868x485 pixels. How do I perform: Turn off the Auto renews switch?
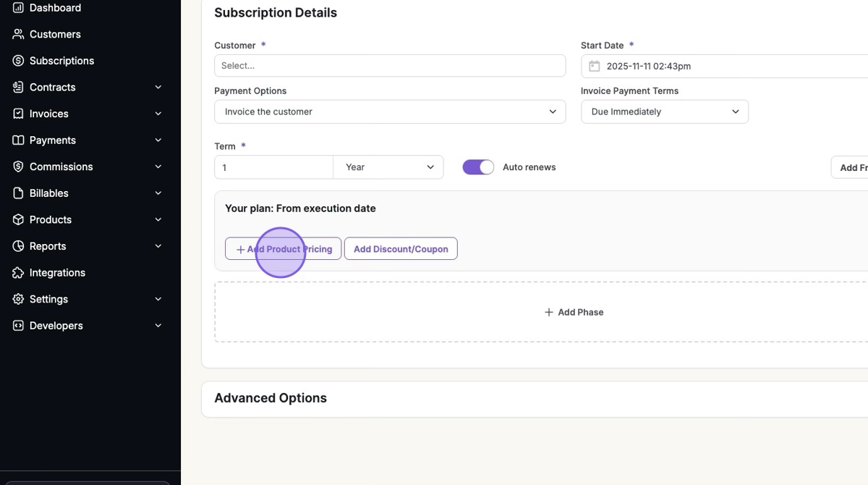coord(478,167)
